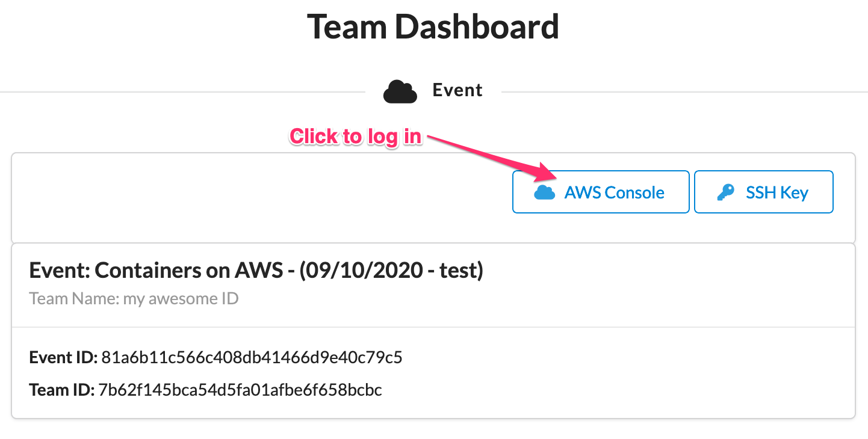Screen dimensions: 868x439
Task: Click the Team Dashboard heading
Action: click(433, 27)
